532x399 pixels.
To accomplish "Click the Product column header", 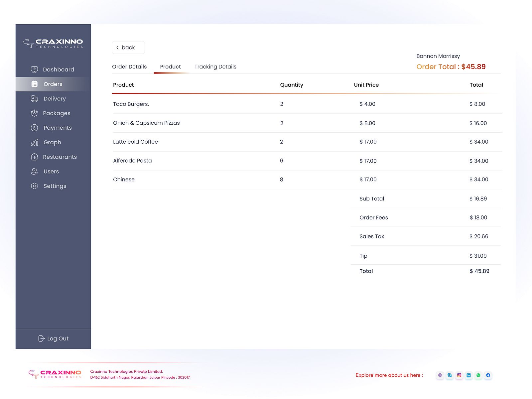I will [x=123, y=85].
